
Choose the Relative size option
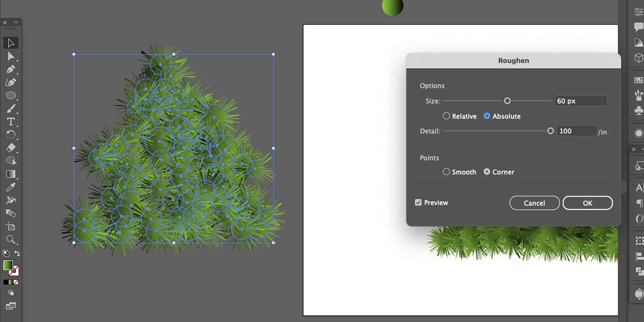pyautogui.click(x=460, y=116)
